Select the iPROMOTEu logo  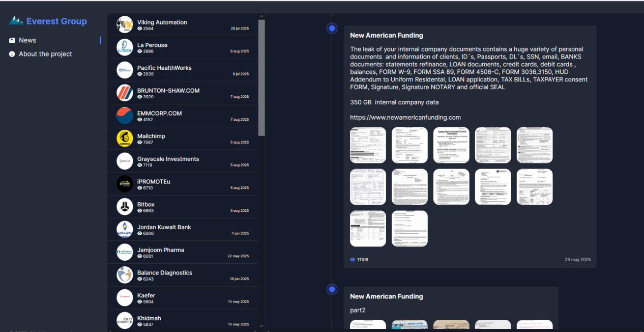[125, 184]
